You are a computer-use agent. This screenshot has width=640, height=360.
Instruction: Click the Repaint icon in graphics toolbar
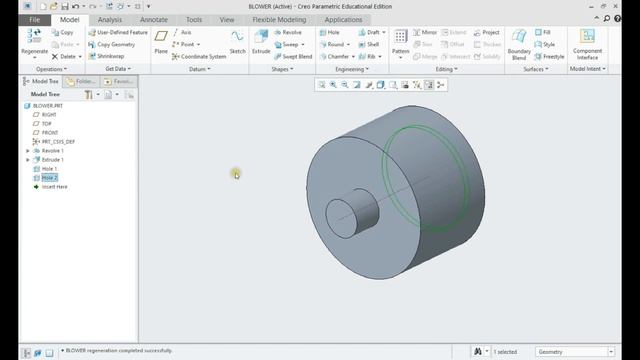coord(357,85)
